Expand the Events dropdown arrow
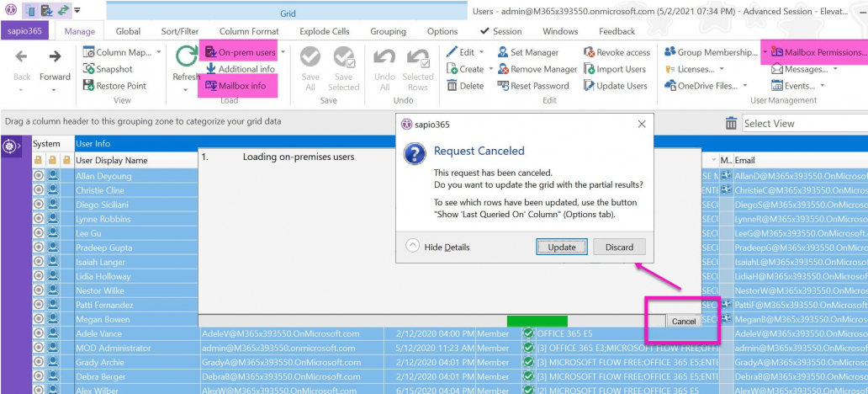 822,86
